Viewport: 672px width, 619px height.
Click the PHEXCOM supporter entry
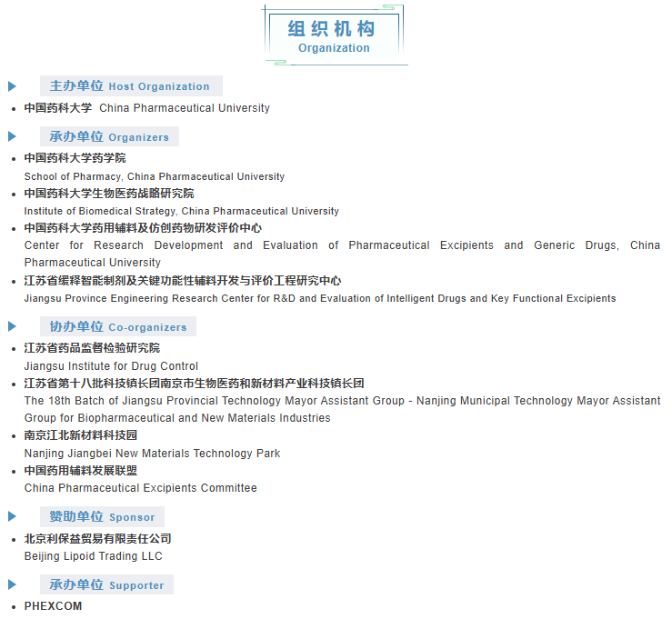(53, 606)
